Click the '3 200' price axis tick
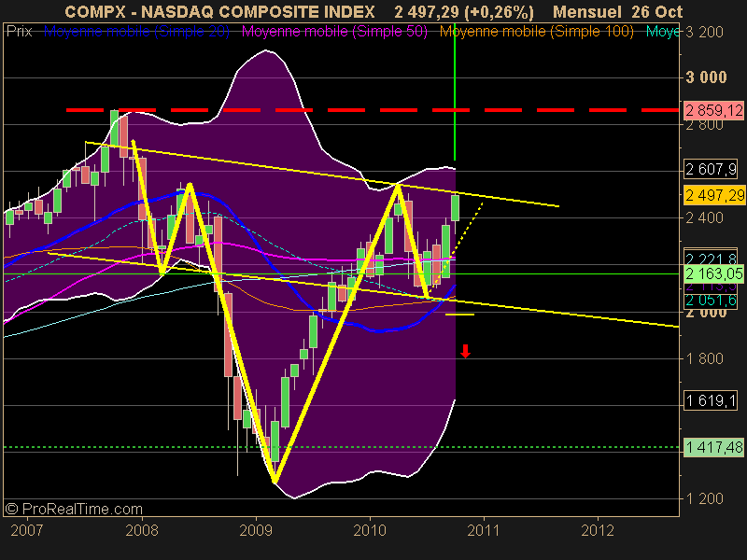The width and height of the screenshot is (747, 560). point(704,33)
